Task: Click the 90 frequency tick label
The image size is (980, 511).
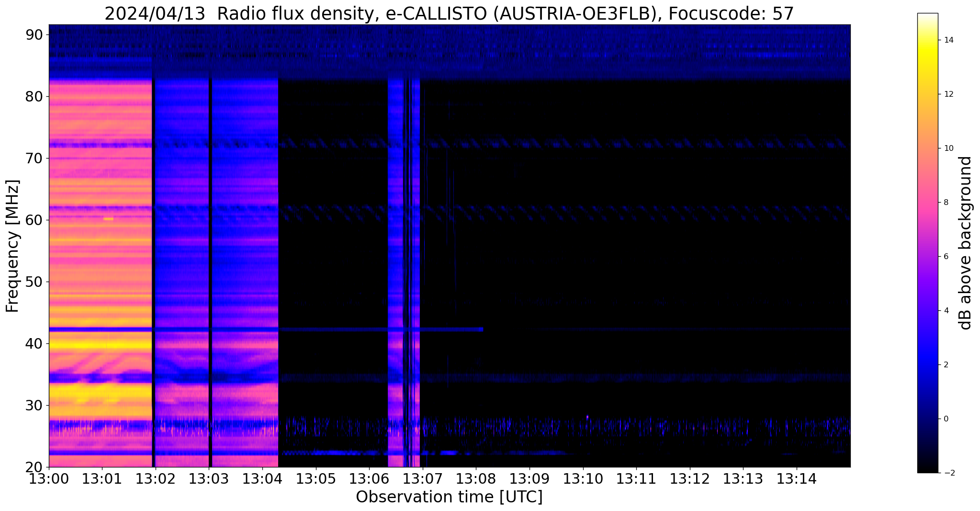Action: pyautogui.click(x=34, y=34)
